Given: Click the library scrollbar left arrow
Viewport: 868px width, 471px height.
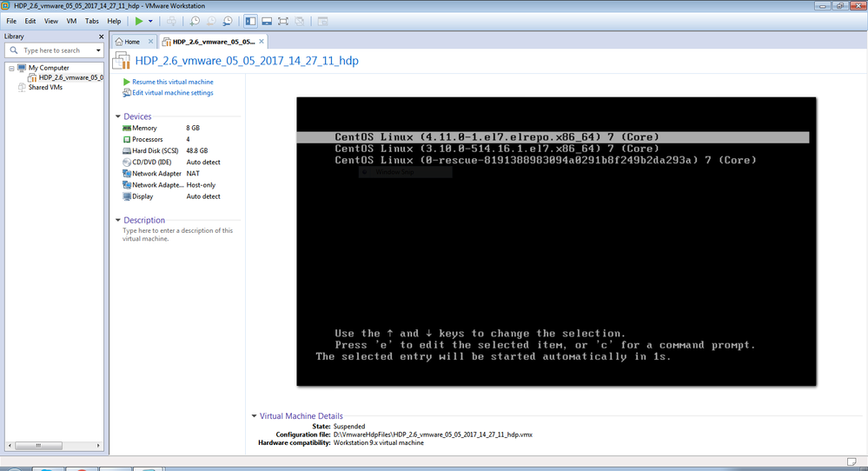Looking at the screenshot, I should [10, 446].
